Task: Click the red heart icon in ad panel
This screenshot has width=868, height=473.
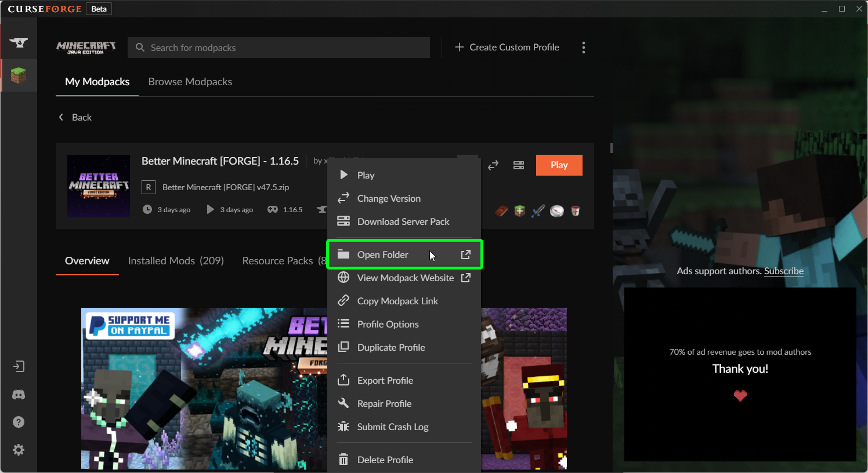Action: 740,396
